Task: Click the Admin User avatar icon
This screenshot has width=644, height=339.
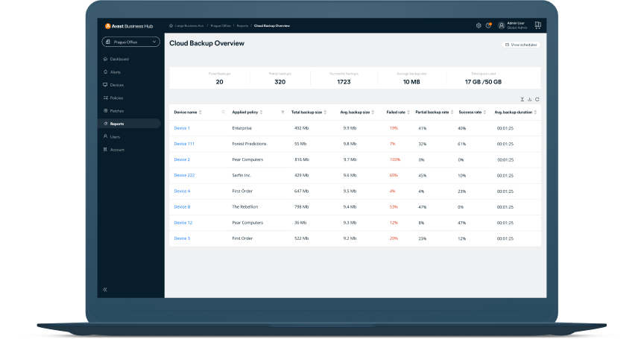Action: 501,25
